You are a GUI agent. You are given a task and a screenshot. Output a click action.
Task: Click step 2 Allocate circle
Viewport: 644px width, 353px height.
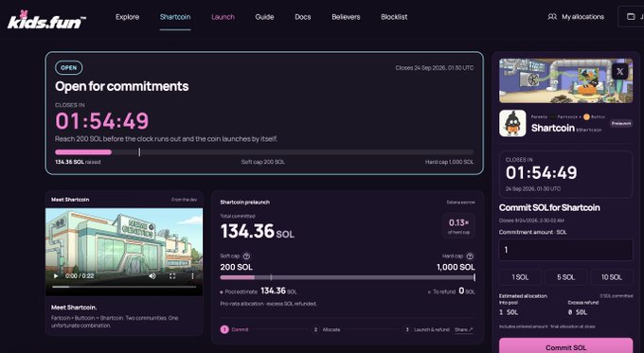click(x=315, y=329)
